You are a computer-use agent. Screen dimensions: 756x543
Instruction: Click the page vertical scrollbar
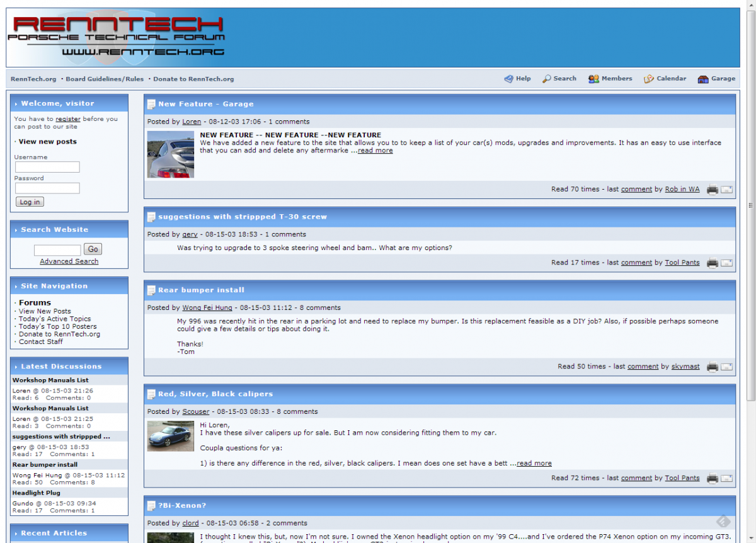coord(750,205)
